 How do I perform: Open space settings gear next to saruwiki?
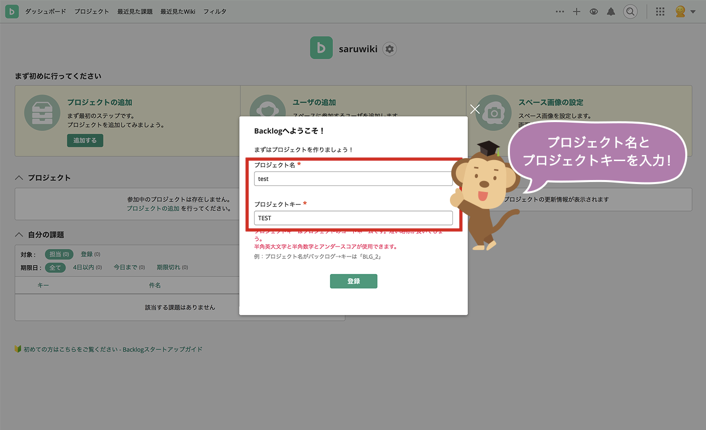pyautogui.click(x=389, y=49)
